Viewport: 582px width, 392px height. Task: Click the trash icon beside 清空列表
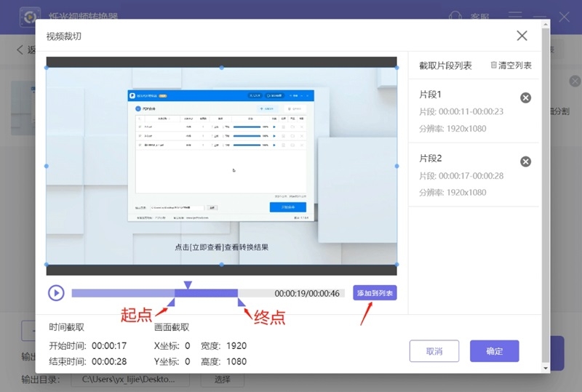493,65
